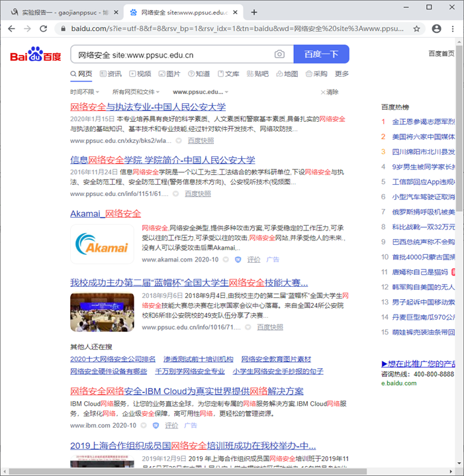
Task: Open the Akamai_网络安全 ad result
Action: [x=106, y=214]
